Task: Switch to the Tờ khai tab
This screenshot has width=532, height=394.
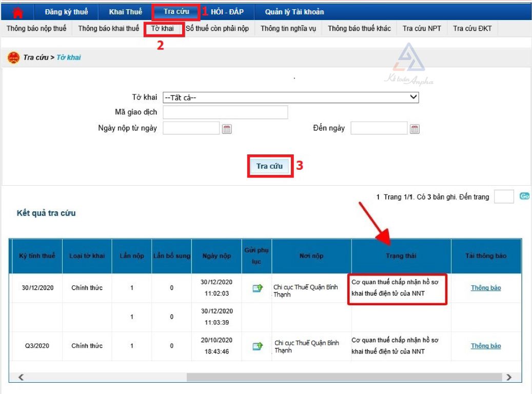Action: click(163, 29)
